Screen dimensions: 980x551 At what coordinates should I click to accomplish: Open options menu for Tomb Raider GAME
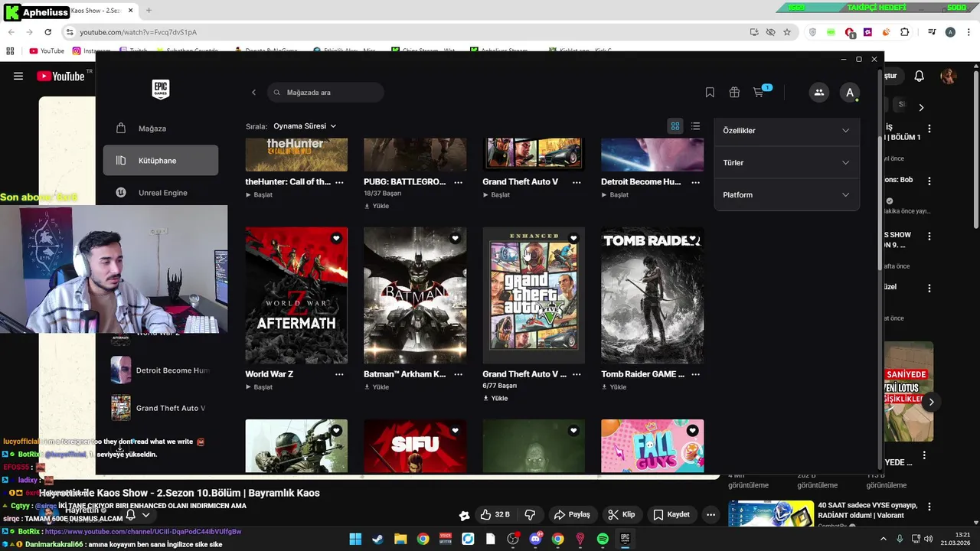(695, 374)
